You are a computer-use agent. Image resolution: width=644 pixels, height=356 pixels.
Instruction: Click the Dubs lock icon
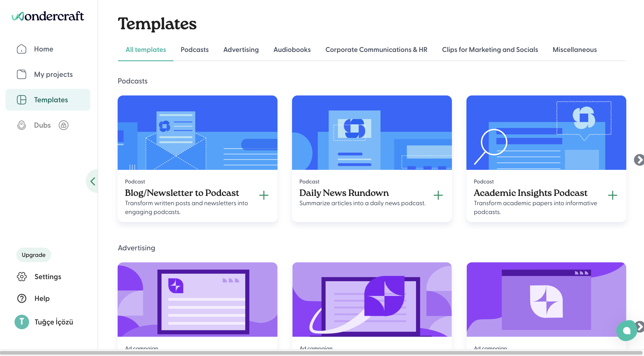64,125
